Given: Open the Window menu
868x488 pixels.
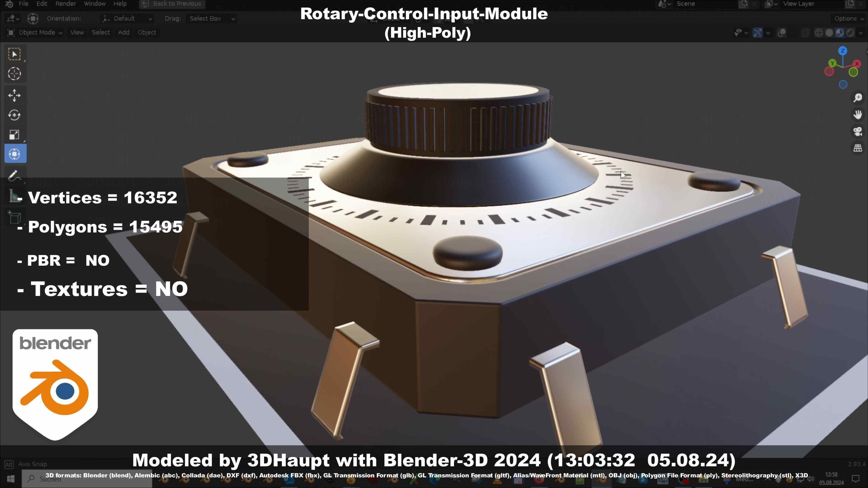Looking at the screenshot, I should (94, 4).
